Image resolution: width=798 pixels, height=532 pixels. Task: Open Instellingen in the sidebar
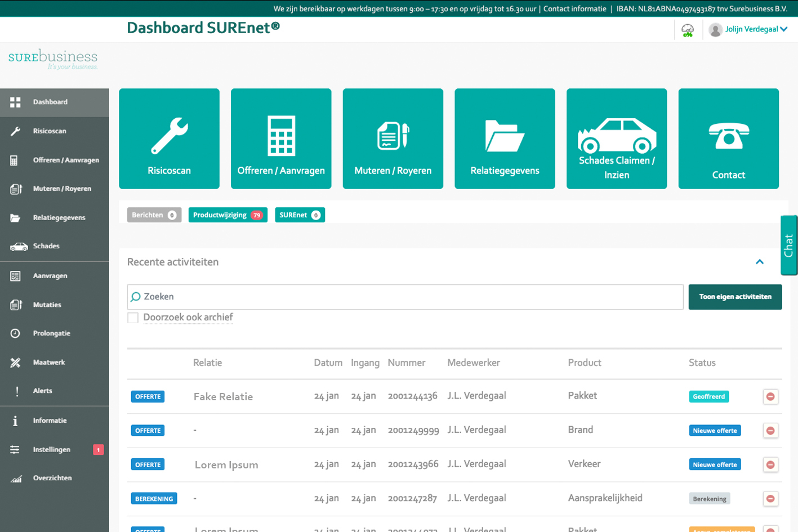tap(51, 449)
